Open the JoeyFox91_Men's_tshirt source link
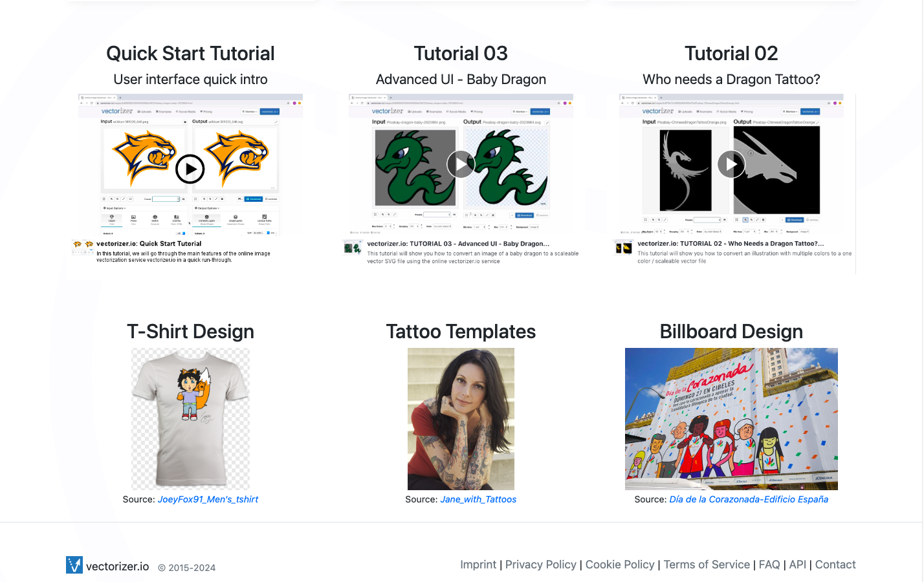924x582 pixels. [208, 499]
